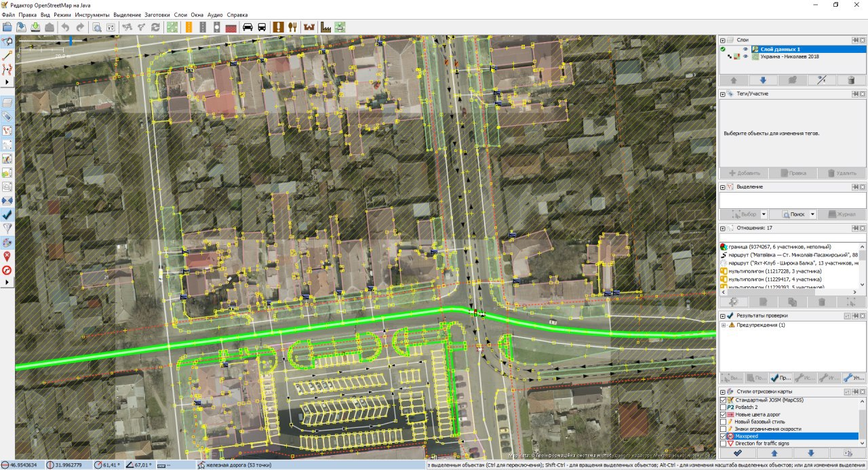
Task: Click the search objects magnifier icon
Action: [x=96, y=27]
